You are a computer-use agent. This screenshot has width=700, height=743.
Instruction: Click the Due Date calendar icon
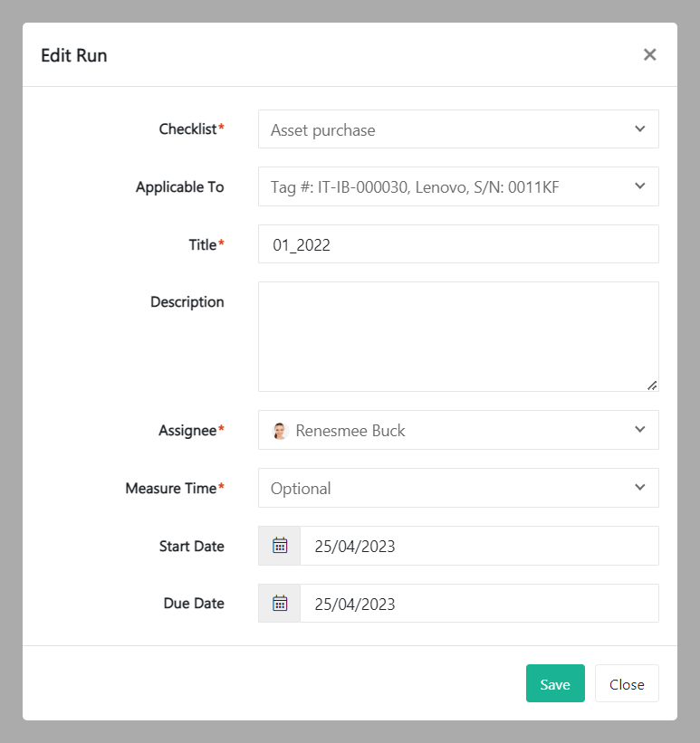point(280,604)
